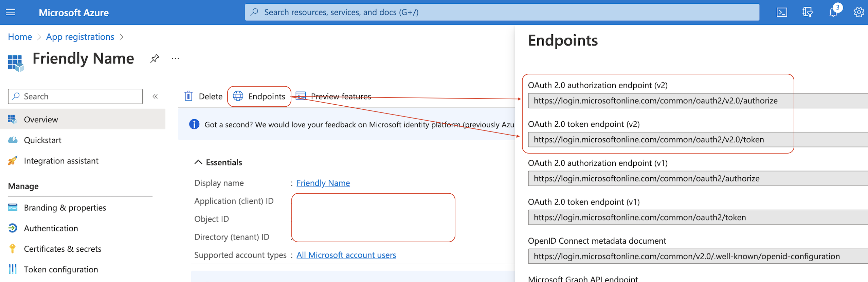Open the All Microsoft account users link

(x=346, y=255)
